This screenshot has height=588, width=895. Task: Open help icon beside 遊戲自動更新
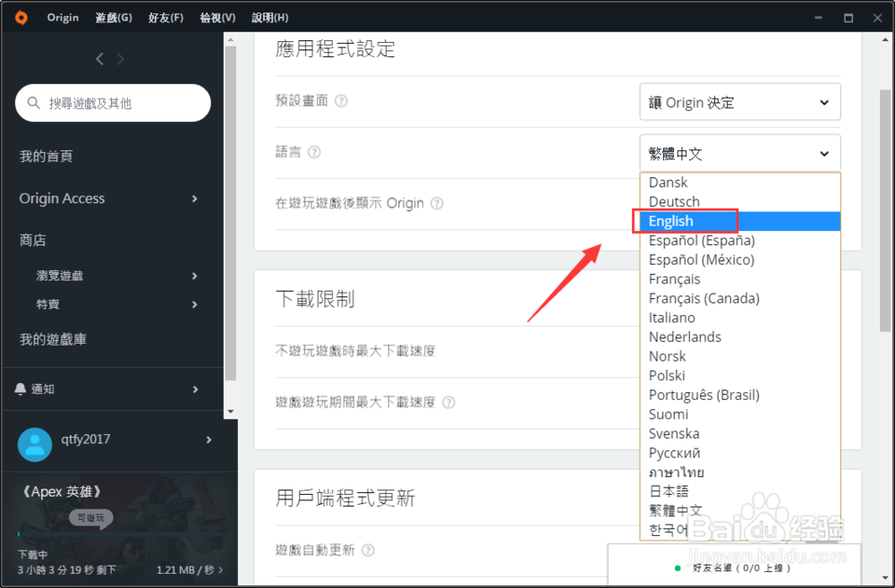(x=368, y=550)
